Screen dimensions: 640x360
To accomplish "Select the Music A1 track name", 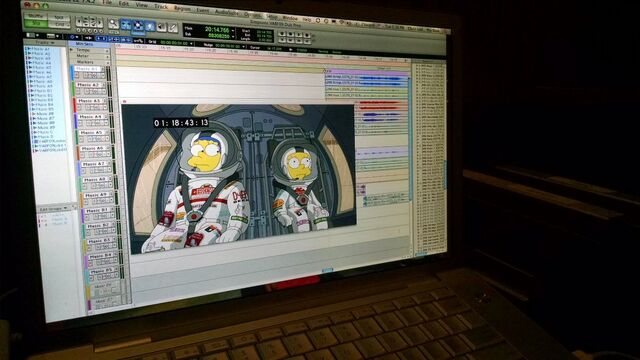I will pos(88,69).
